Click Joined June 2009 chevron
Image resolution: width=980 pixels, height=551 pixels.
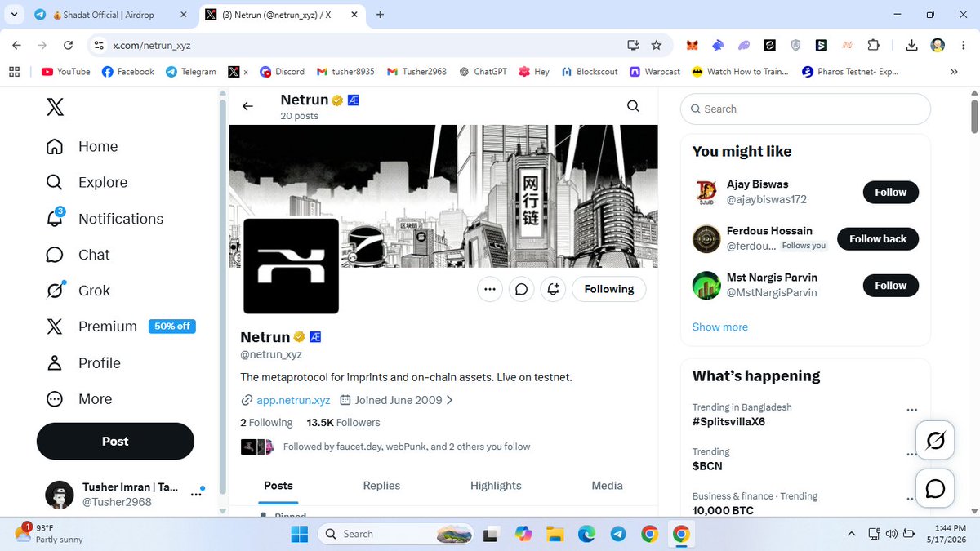[x=449, y=400]
